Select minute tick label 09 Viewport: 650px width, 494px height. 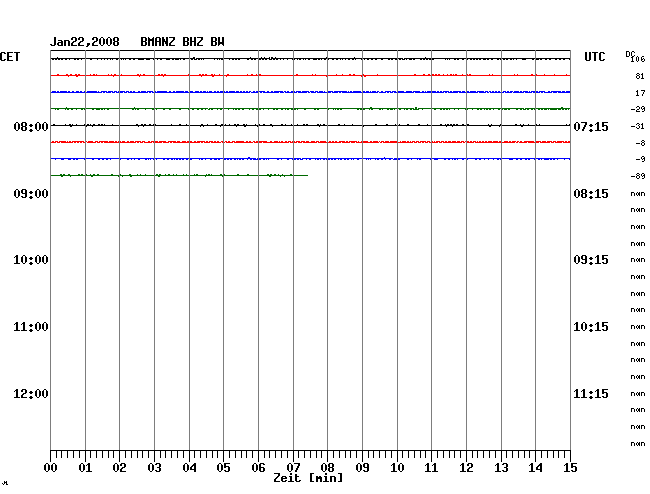pos(362,468)
